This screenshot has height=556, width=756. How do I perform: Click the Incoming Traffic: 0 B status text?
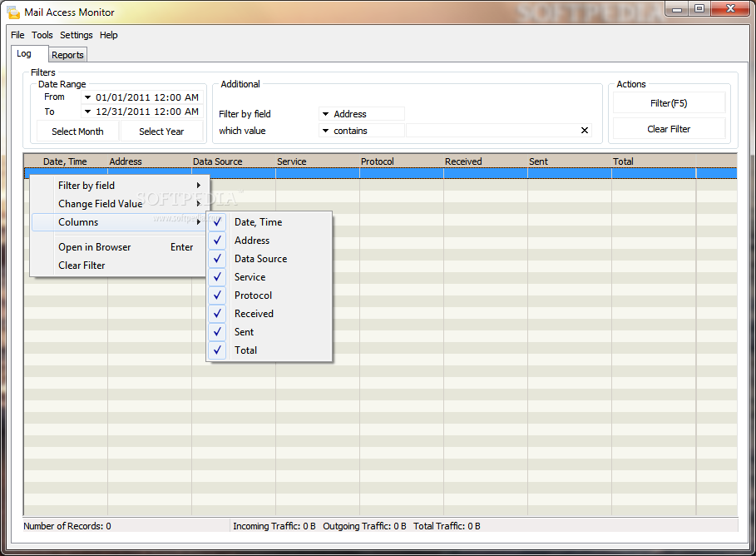click(274, 526)
